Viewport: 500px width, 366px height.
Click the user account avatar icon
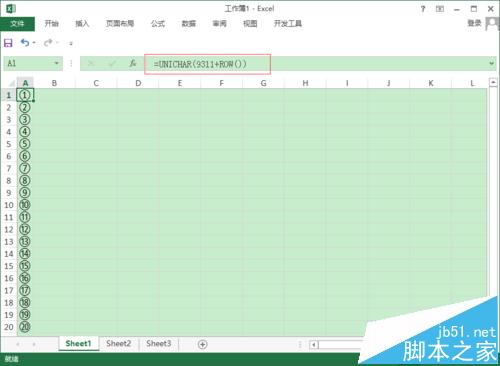click(x=492, y=24)
